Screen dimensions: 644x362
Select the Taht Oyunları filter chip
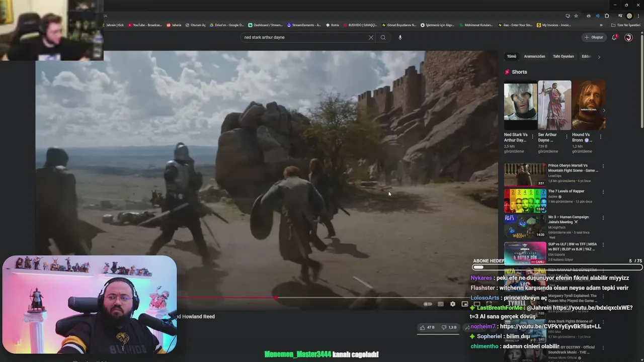[x=563, y=56]
